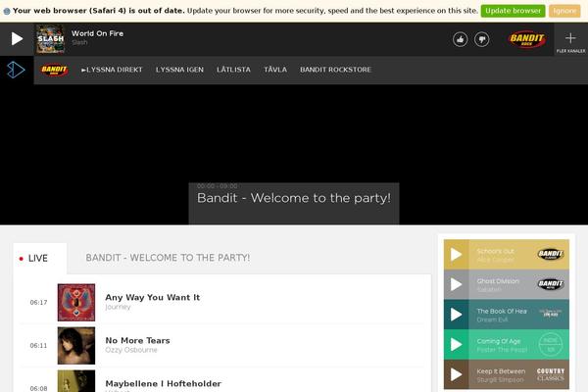Image resolution: width=588 pixels, height=392 pixels.
Task: Play Ghost Division channel
Action: (456, 284)
